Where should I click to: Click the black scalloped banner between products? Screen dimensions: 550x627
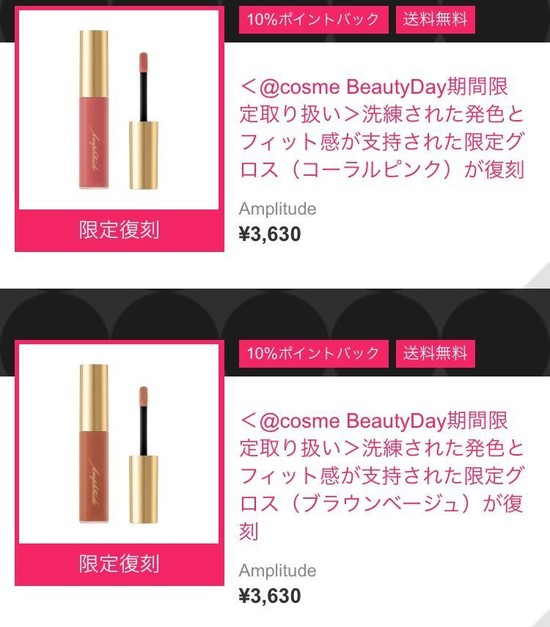[x=275, y=314]
